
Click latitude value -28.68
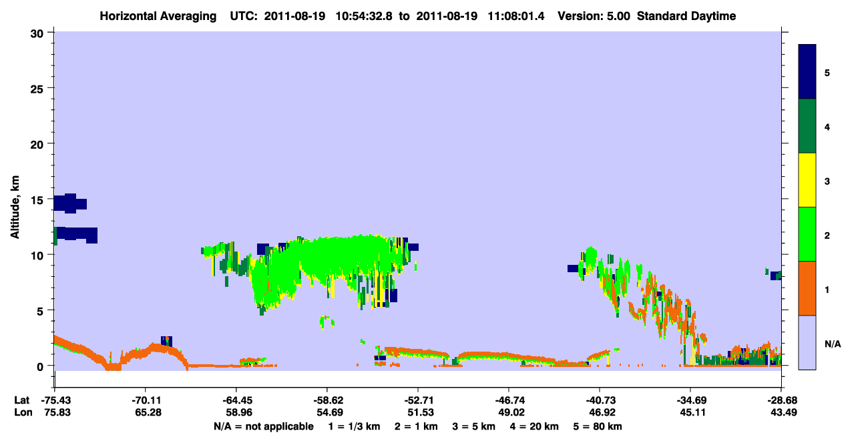click(781, 400)
